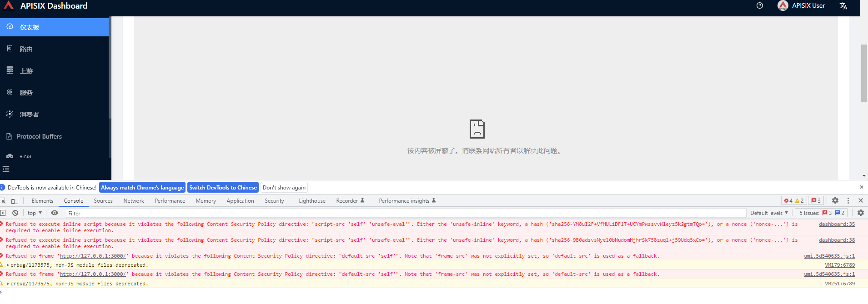The height and width of the screenshot is (304, 868).
Task: Open the dashboard:35 source link
Action: tap(837, 224)
